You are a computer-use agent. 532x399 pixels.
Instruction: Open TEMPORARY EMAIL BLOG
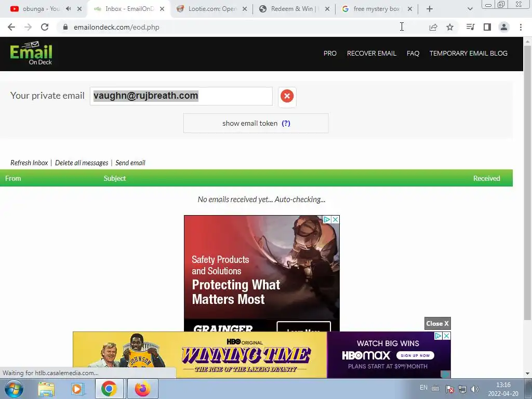468,54
